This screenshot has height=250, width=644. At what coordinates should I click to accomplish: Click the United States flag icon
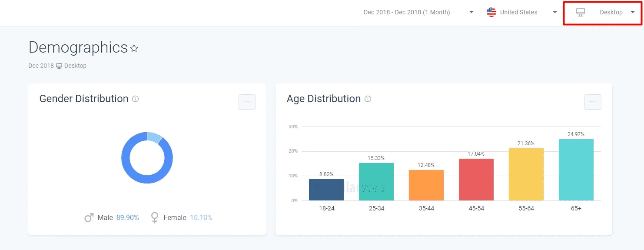(x=491, y=12)
